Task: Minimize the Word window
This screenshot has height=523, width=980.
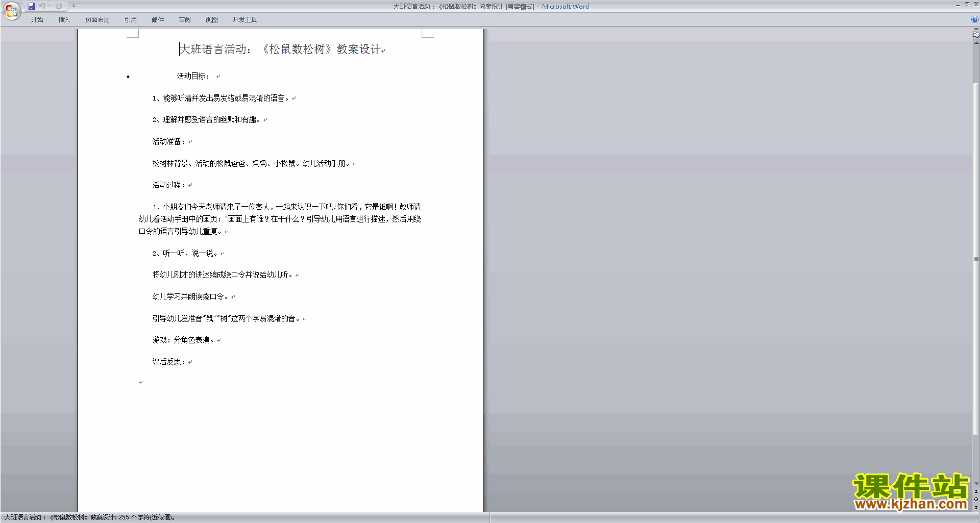Action: (x=958, y=5)
